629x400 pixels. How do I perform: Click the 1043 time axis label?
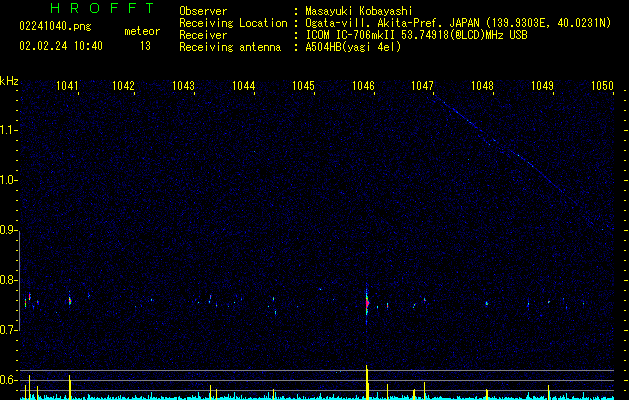click(x=183, y=86)
